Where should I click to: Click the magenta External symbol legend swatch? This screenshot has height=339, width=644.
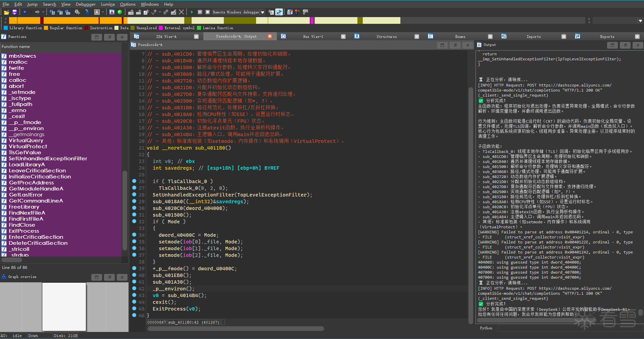(x=161, y=28)
